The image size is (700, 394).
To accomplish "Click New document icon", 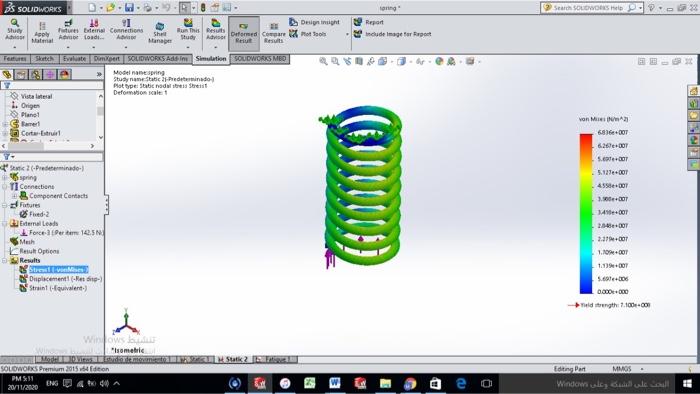I will (92, 8).
